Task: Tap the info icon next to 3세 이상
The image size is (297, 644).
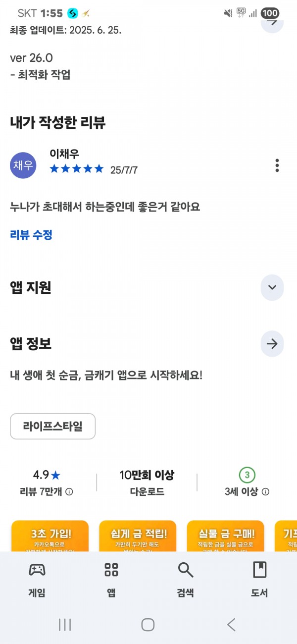Action: (265, 492)
